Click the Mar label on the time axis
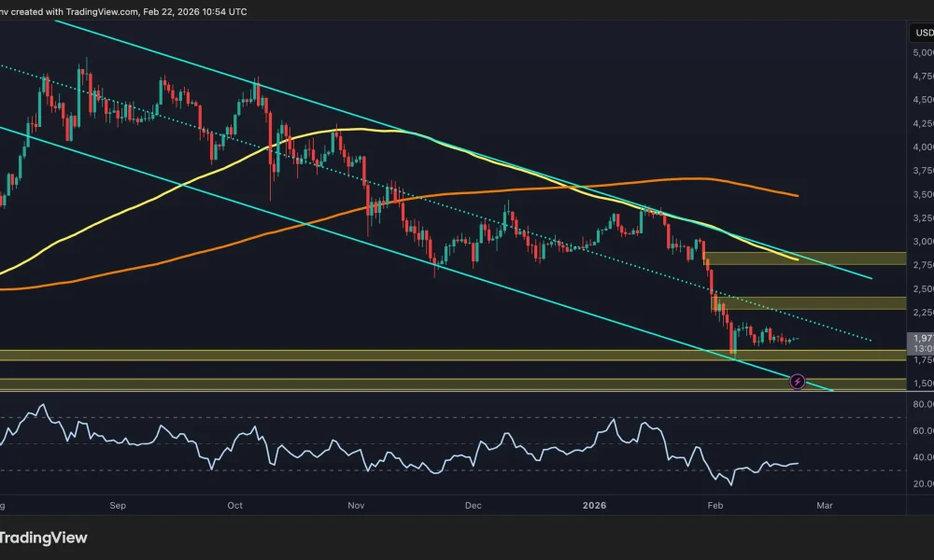This screenshot has width=934, height=560. pos(825,505)
